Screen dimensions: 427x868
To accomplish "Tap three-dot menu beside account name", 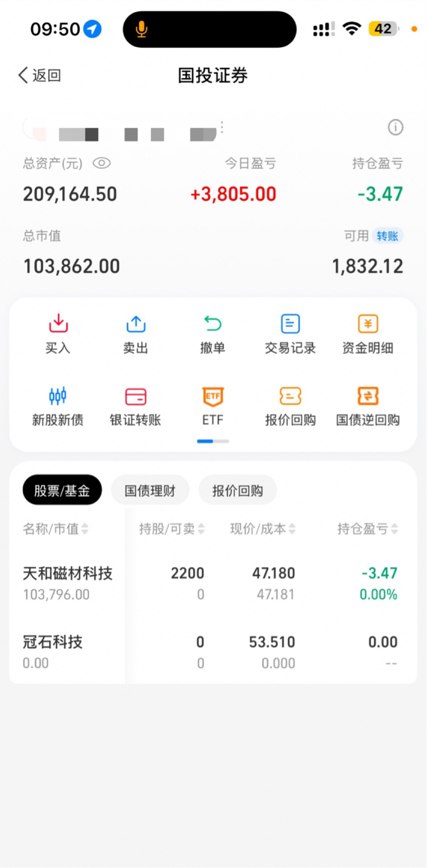I will (222, 128).
